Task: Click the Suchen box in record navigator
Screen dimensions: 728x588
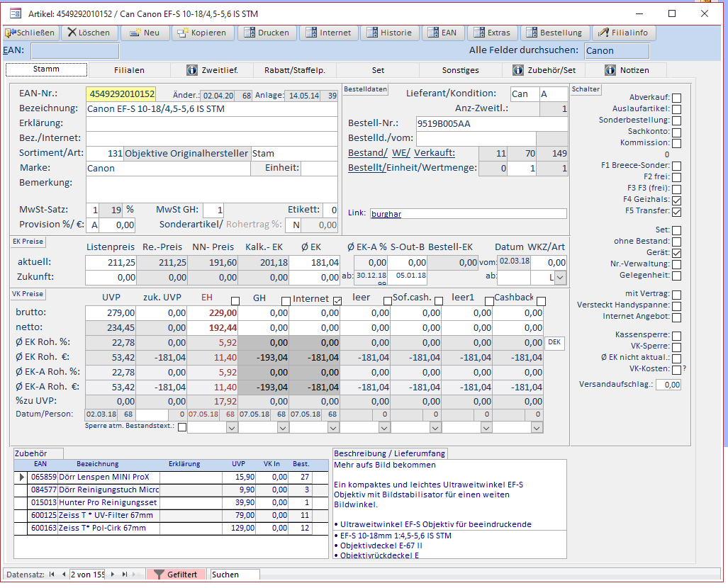Action: pyautogui.click(x=235, y=575)
